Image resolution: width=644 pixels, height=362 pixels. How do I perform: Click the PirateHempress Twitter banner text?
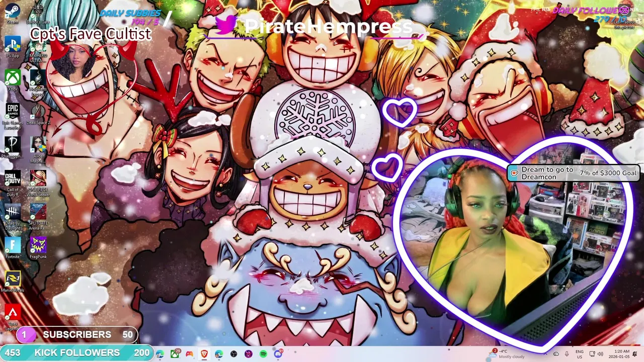pos(328,26)
